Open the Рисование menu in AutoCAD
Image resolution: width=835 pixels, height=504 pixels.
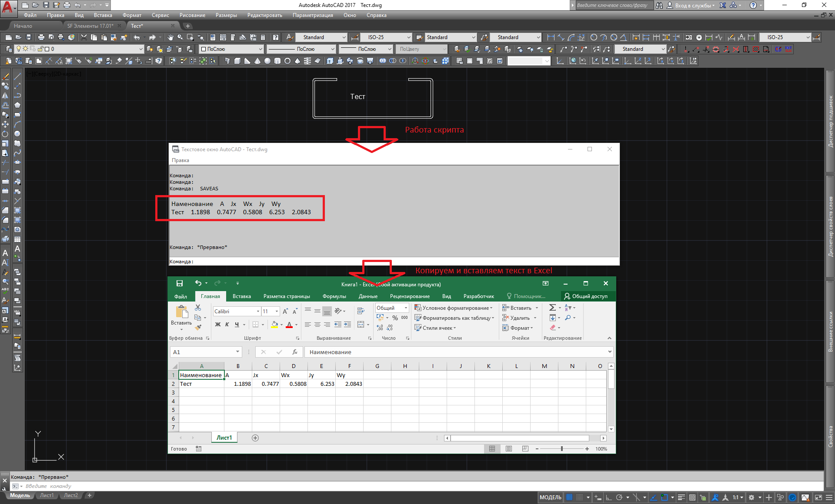(x=192, y=15)
